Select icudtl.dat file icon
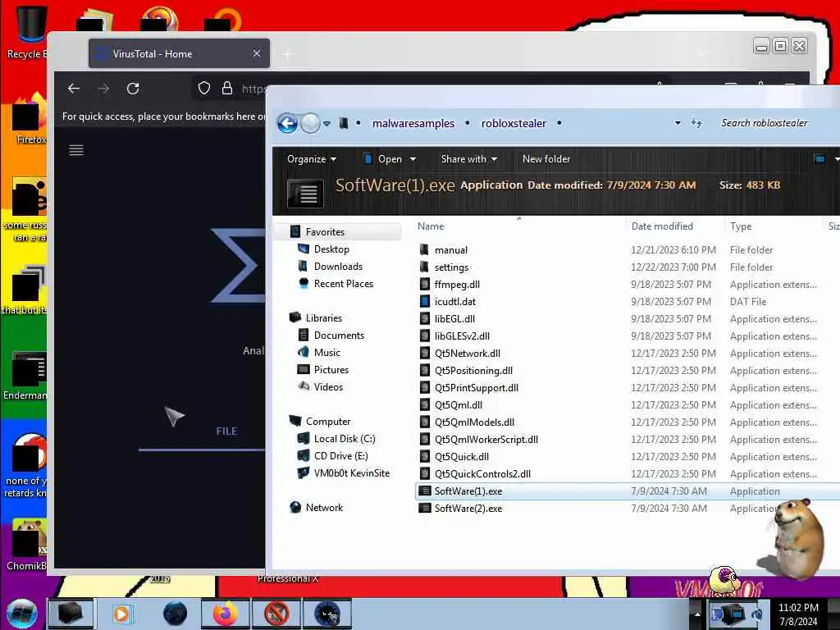The height and width of the screenshot is (630, 840). pyautogui.click(x=424, y=301)
